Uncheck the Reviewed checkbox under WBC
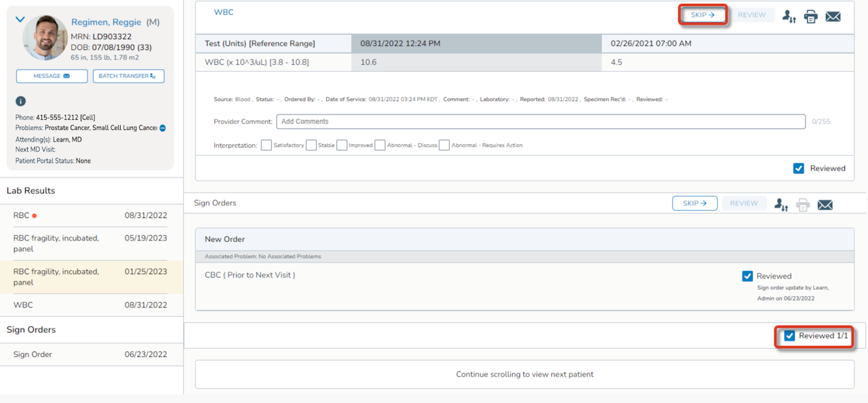The width and height of the screenshot is (868, 403). click(x=799, y=168)
